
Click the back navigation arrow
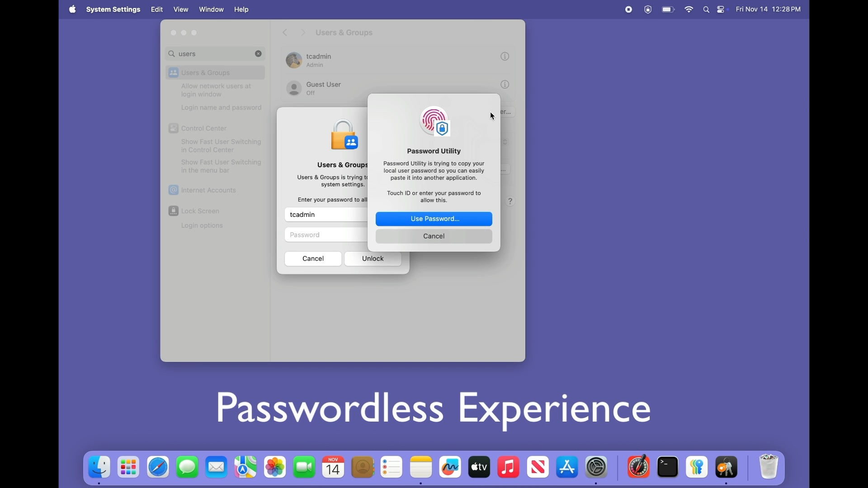click(284, 32)
